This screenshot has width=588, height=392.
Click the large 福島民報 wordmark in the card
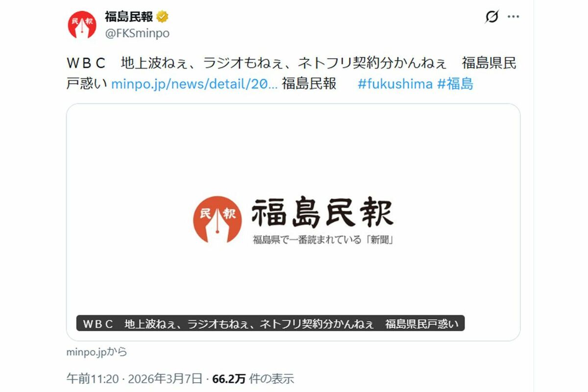tap(322, 213)
